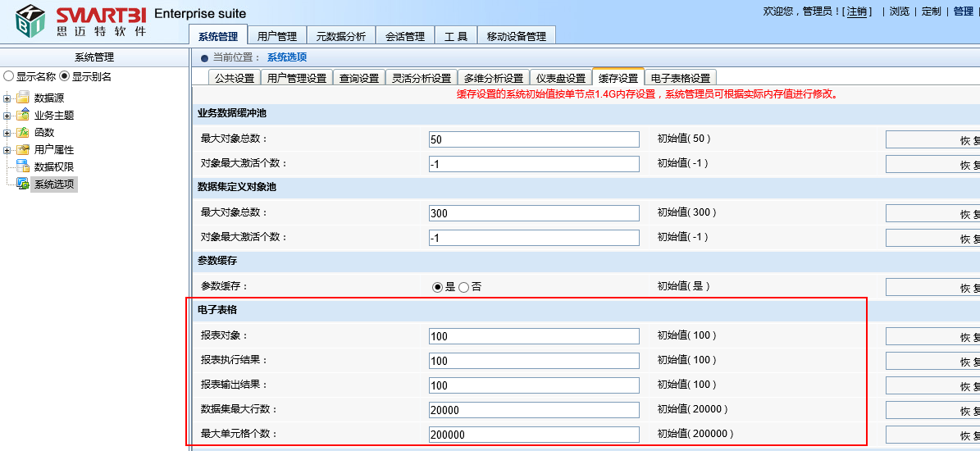Viewport: 980px width, 451px height.
Task: Focus the 数据集定义对象池 对象最大激活个数 field
Action: point(535,237)
